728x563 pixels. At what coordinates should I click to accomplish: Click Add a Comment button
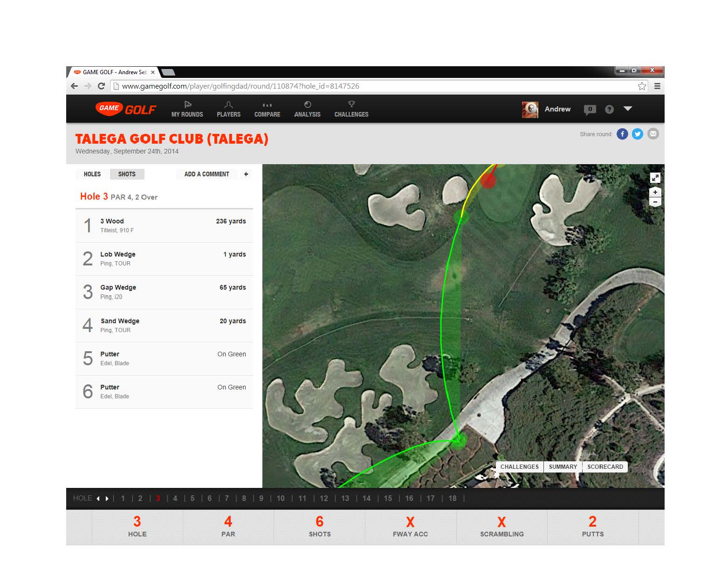(x=206, y=174)
